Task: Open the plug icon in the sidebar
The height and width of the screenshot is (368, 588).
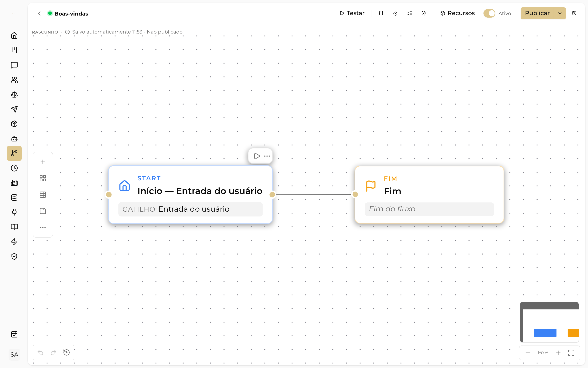Action: [x=14, y=212]
